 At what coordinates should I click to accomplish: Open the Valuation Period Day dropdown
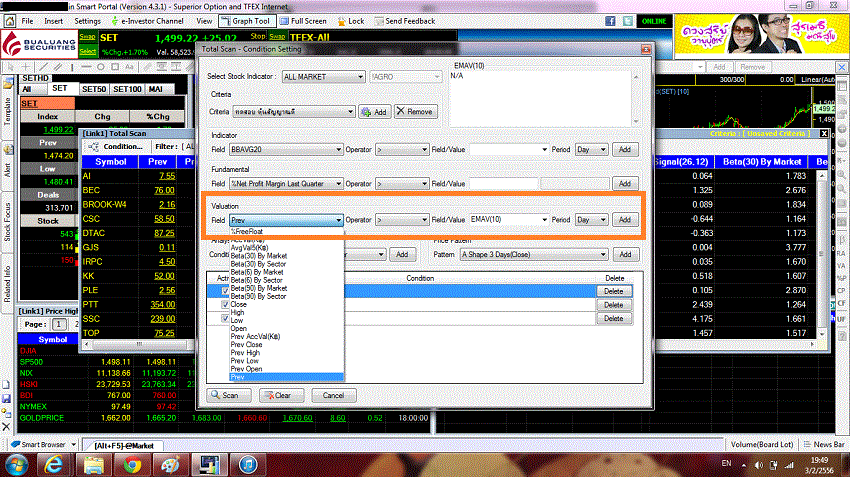(x=591, y=220)
